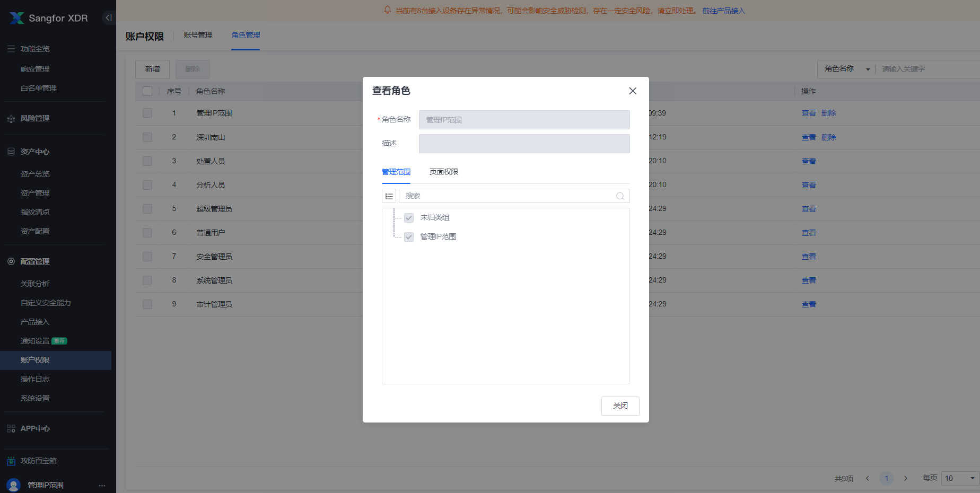The width and height of the screenshot is (980, 493).
Task: Click the search magnifier icon in dialog
Action: pos(620,196)
